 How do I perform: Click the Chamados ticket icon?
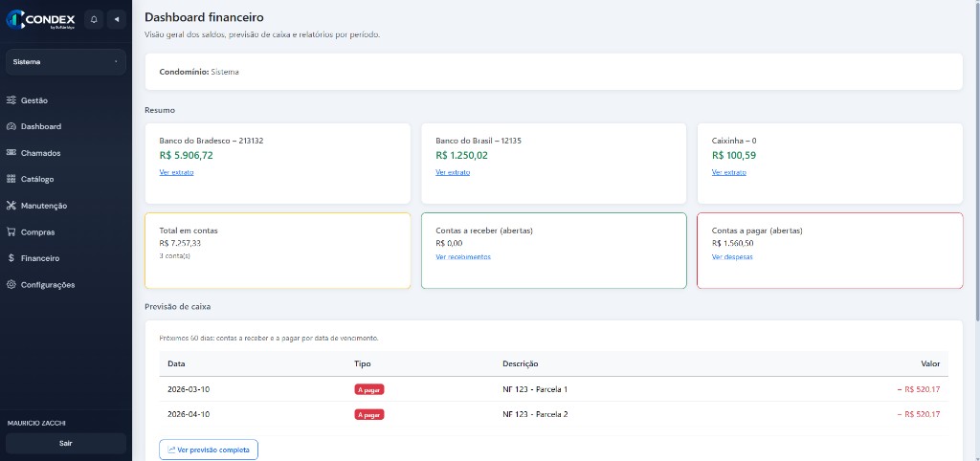click(x=11, y=152)
